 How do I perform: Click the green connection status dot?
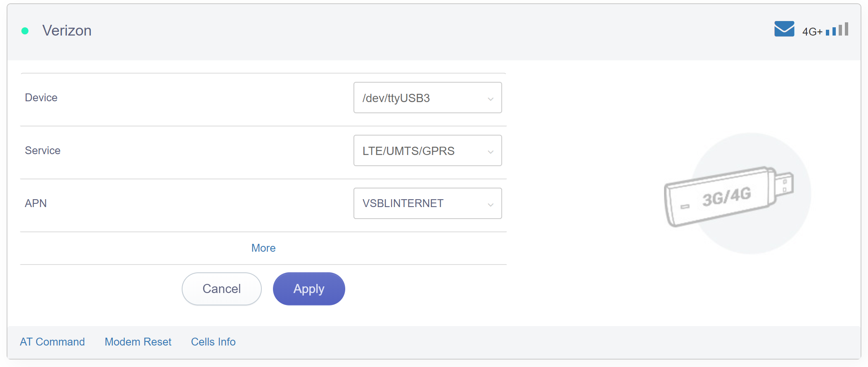pos(25,31)
